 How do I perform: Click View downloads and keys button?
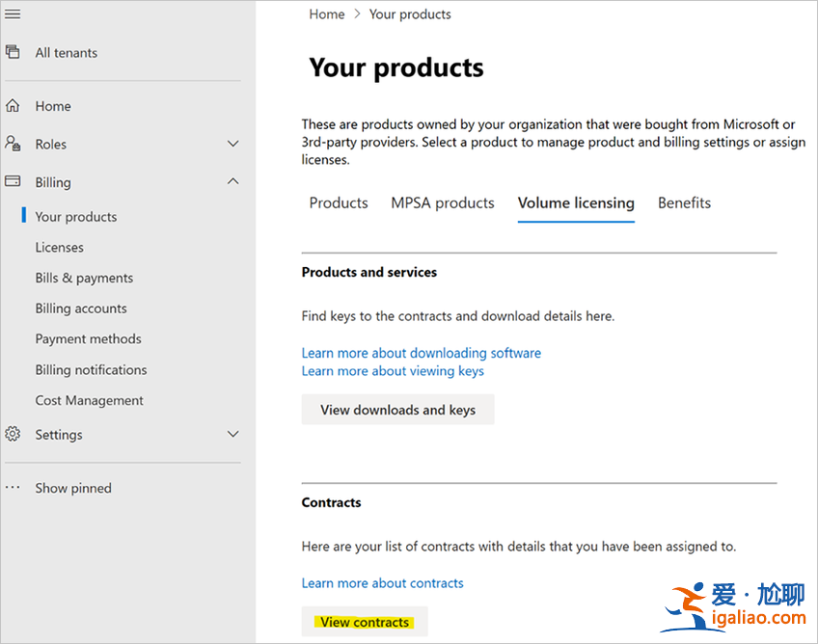pyautogui.click(x=397, y=410)
